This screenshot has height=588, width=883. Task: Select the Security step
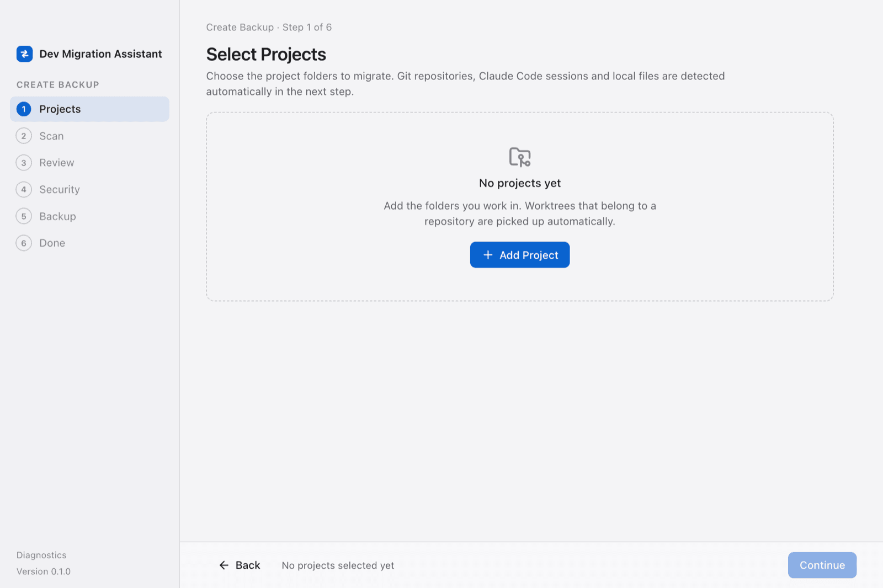coord(89,189)
